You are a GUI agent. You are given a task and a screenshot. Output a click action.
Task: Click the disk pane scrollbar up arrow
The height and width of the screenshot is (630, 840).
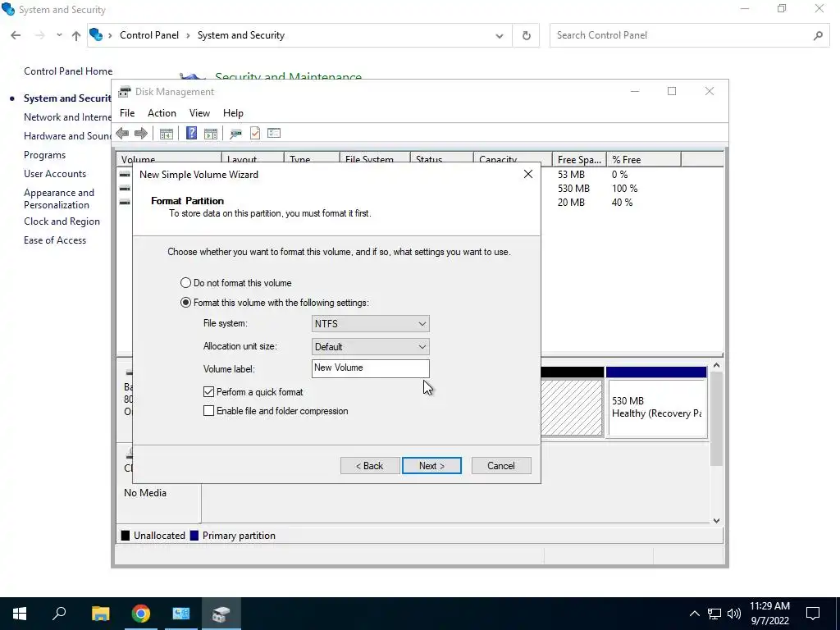click(x=716, y=365)
